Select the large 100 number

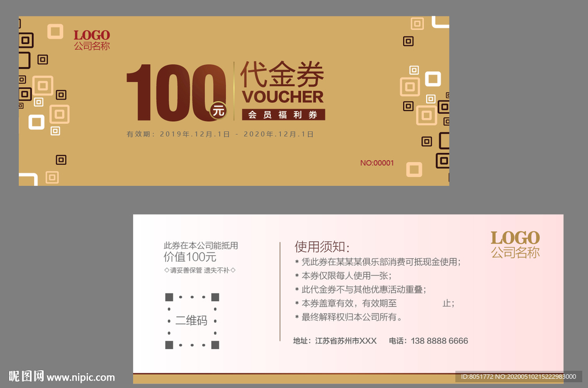pos(176,92)
